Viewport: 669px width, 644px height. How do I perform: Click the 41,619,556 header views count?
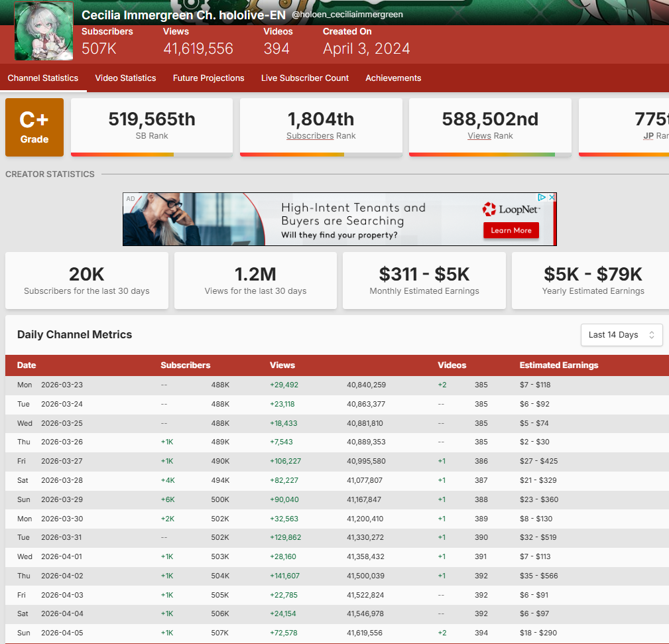(198, 49)
